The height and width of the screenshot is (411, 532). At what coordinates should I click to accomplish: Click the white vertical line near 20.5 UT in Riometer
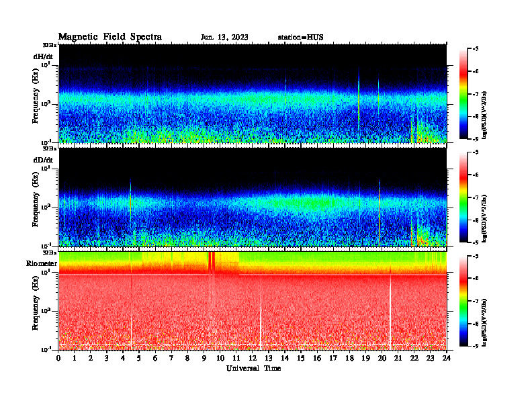[x=390, y=310]
